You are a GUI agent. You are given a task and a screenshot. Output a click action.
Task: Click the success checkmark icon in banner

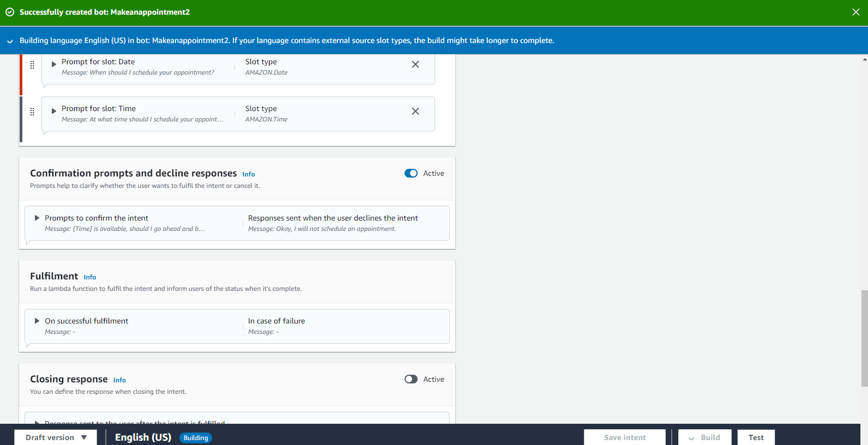pyautogui.click(x=10, y=12)
